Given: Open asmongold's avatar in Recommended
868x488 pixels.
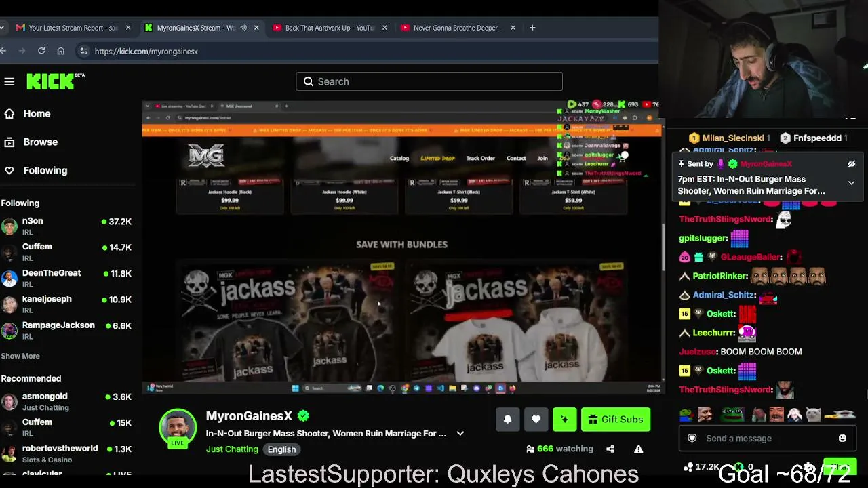Looking at the screenshot, I should pos(9,402).
